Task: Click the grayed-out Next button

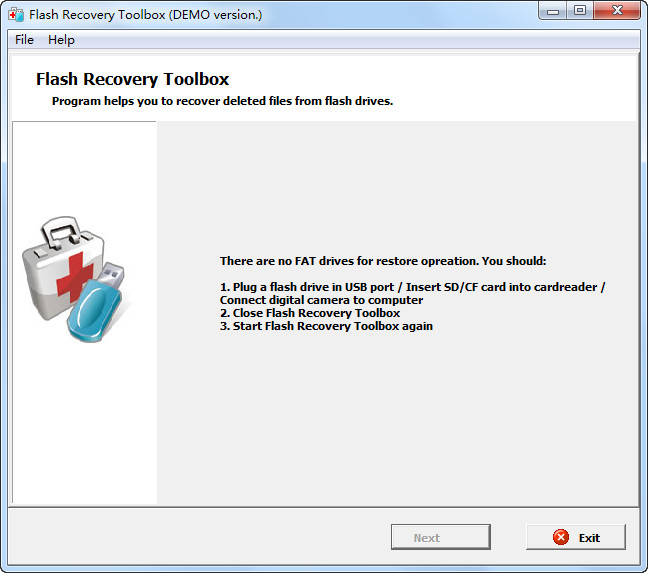Action: click(441, 537)
